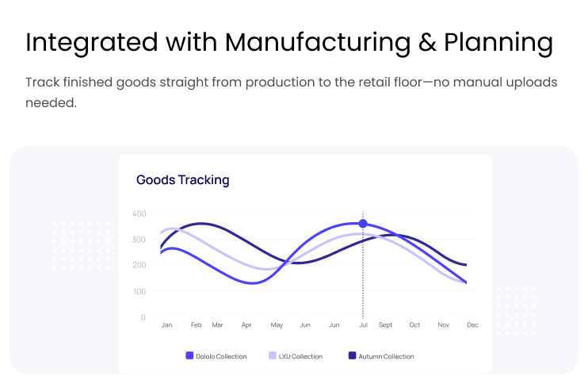Click the LXU Collection legend color square
Viewport: 588px width, 384px height.
tap(273, 356)
